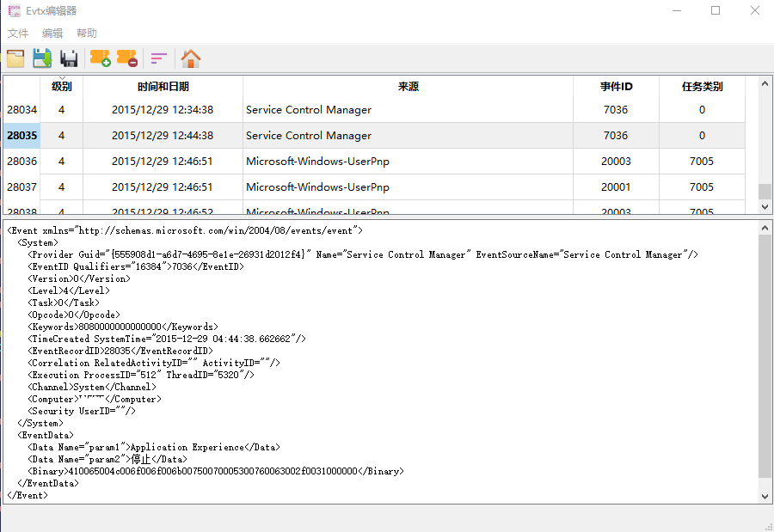Click the home icon in the toolbar
Viewport: 774px width, 532px height.
pyautogui.click(x=191, y=58)
